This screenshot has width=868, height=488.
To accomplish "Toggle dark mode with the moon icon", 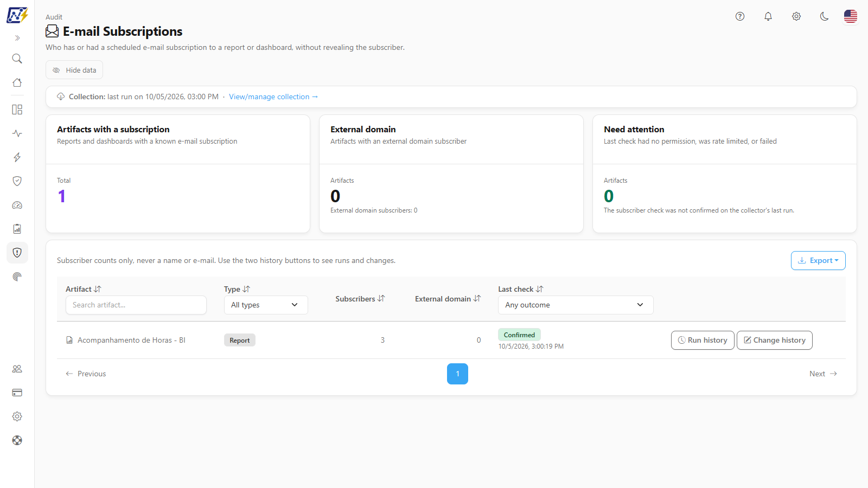I will (x=825, y=16).
